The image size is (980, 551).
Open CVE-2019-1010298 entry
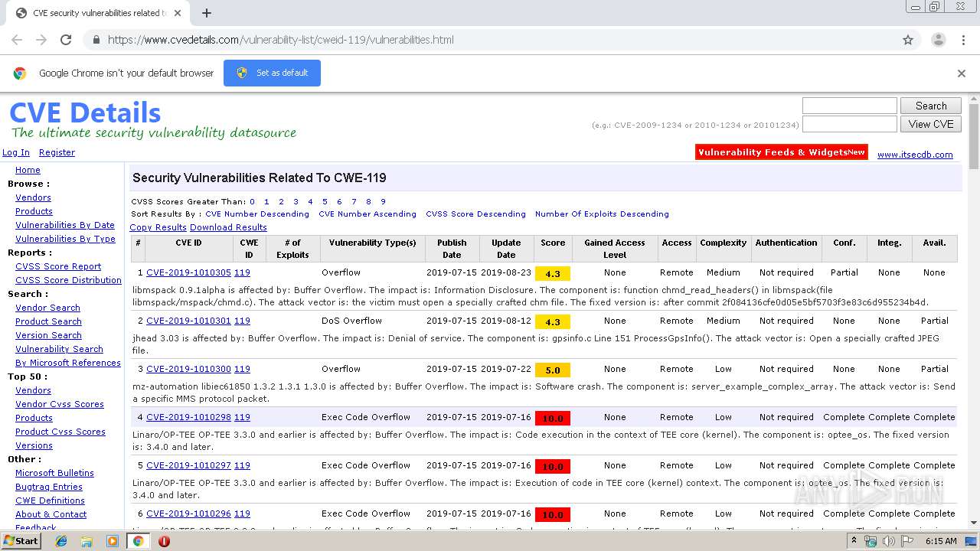pos(188,417)
